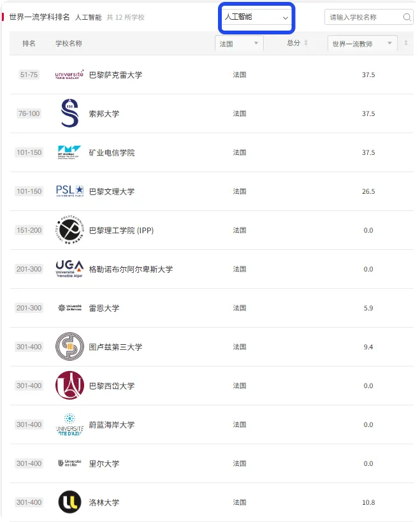Image resolution: width=420 pixels, height=522 pixels.
Task: Open 雷恩大学 school link
Action: 104,308
